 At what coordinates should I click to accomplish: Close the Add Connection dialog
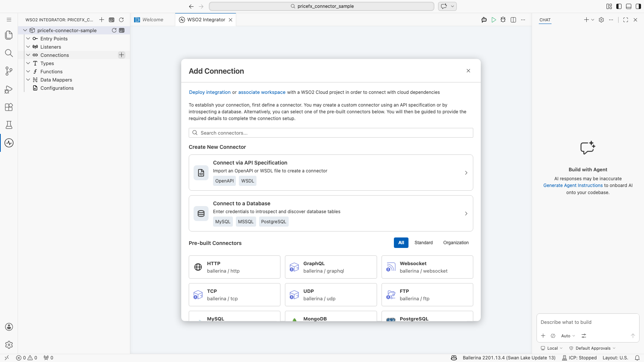[x=468, y=71]
